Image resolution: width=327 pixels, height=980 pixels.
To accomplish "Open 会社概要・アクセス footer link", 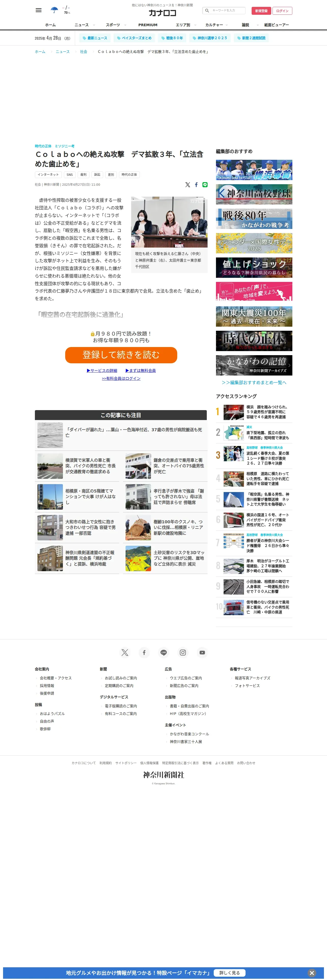I will [x=56, y=678].
